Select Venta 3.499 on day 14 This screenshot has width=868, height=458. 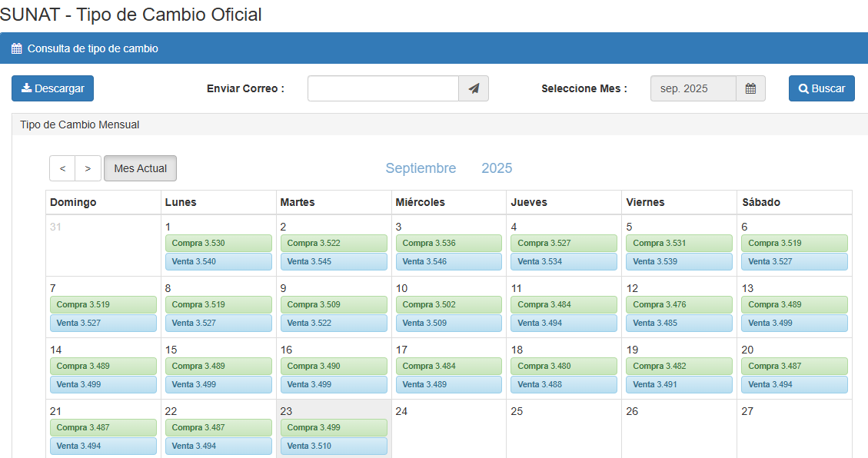104,384
